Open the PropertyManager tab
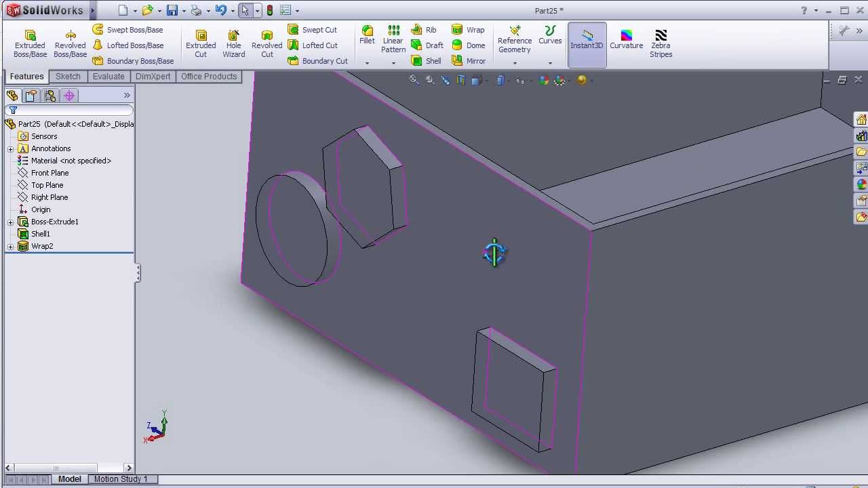 click(x=31, y=96)
